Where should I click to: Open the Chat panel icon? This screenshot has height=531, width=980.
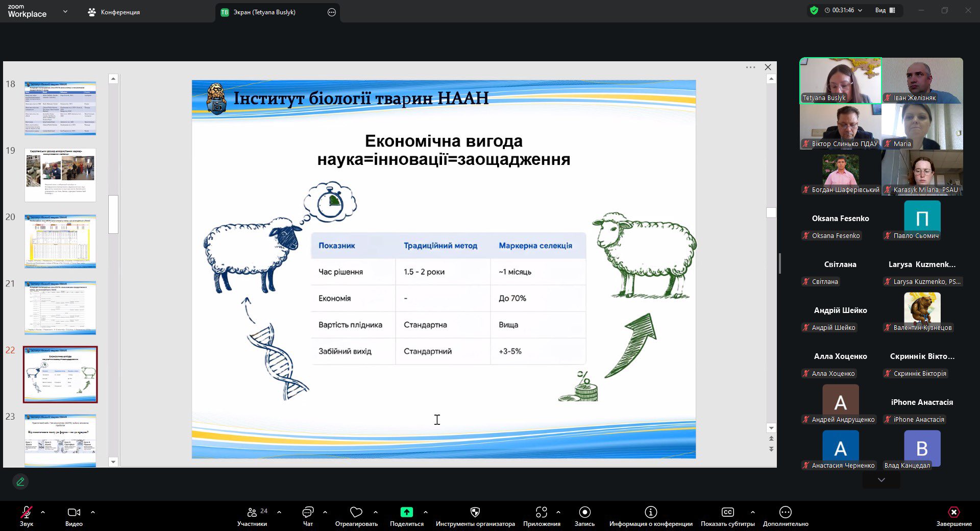click(x=308, y=513)
